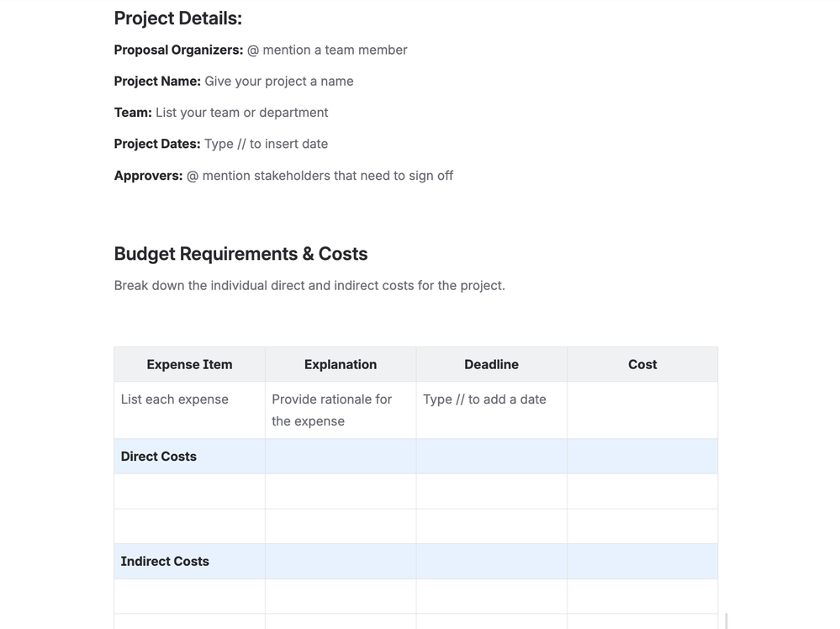840x629 pixels.
Task: Click the Approvers stakeholder mention placeholder
Action: 320,175
